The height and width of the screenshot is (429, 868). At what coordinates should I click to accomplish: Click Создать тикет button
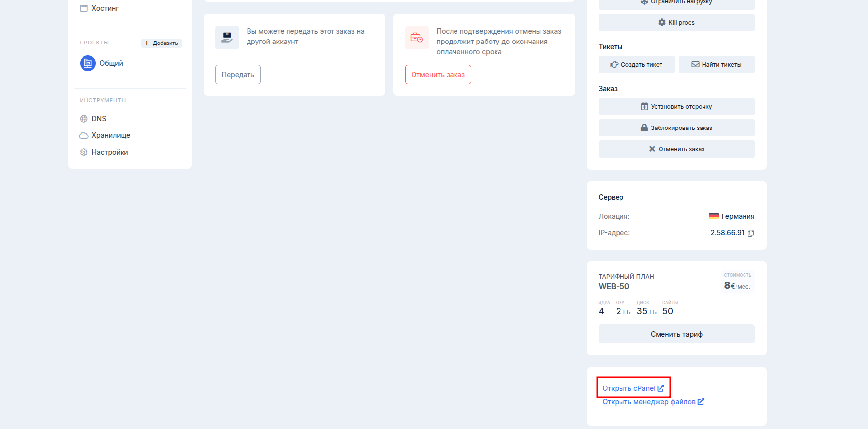636,65
